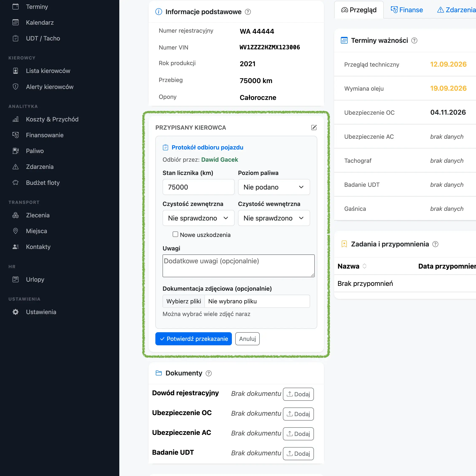Open Alerty kierowców page
The height and width of the screenshot is (476, 476).
coord(50,87)
